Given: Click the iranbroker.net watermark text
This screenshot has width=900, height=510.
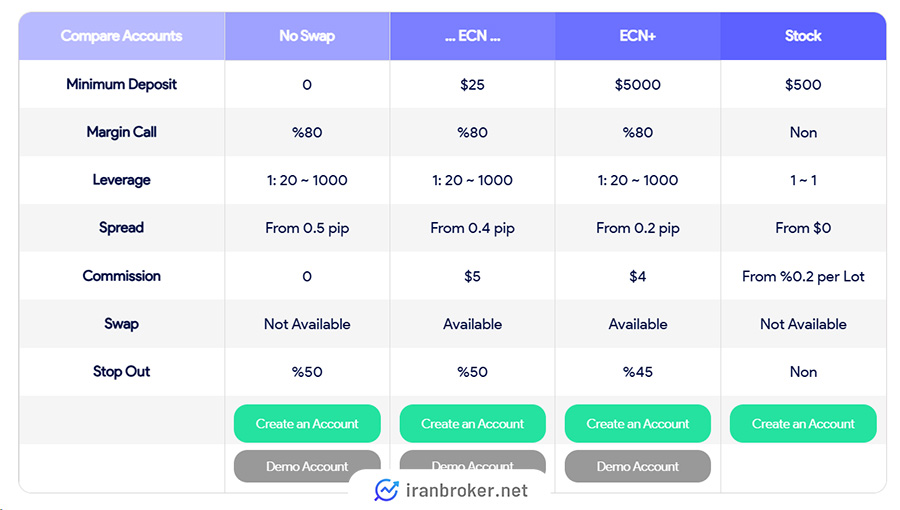Looking at the screenshot, I should pos(467,490).
